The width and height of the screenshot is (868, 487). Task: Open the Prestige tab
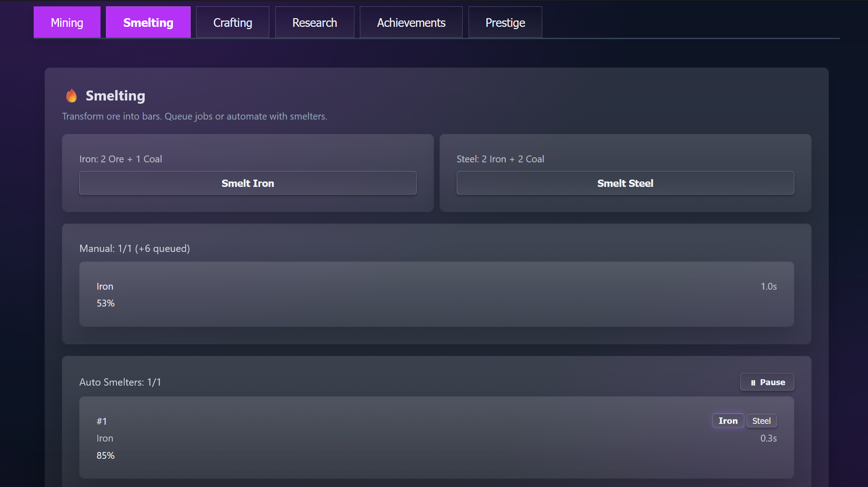coord(505,22)
